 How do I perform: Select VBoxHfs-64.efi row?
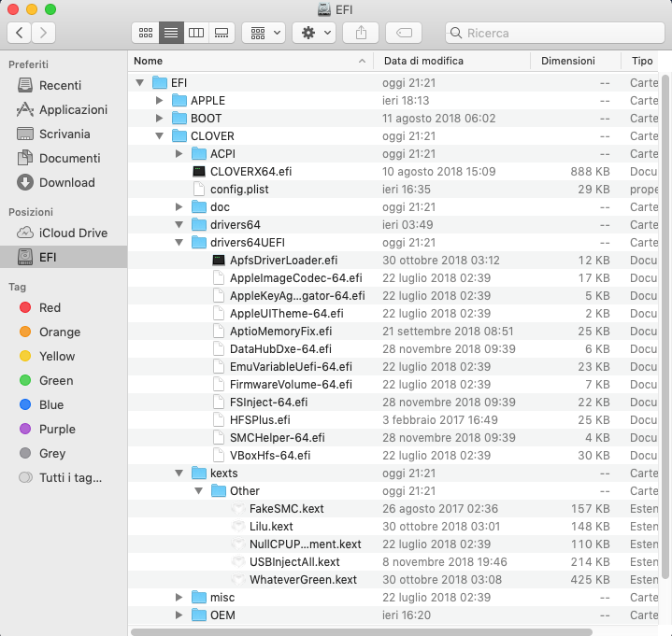pyautogui.click(x=393, y=455)
